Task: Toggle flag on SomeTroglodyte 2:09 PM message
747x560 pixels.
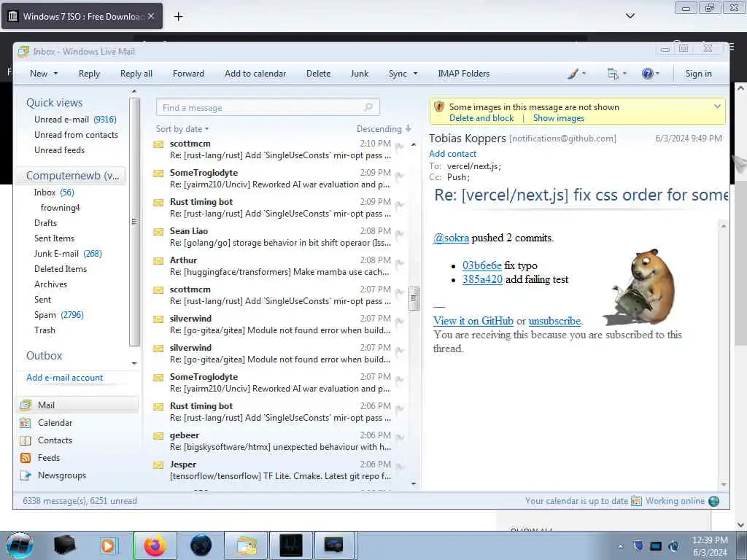Action: [x=399, y=176]
